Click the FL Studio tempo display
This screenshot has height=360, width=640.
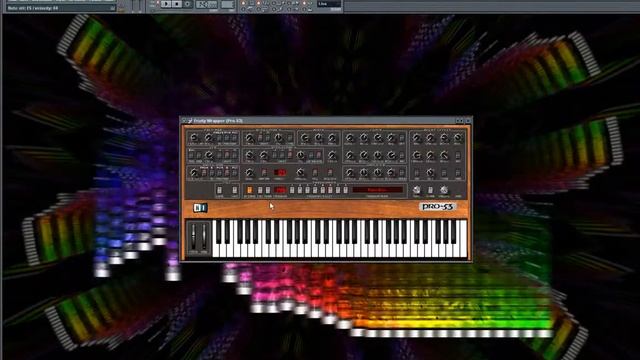[x=207, y=4]
